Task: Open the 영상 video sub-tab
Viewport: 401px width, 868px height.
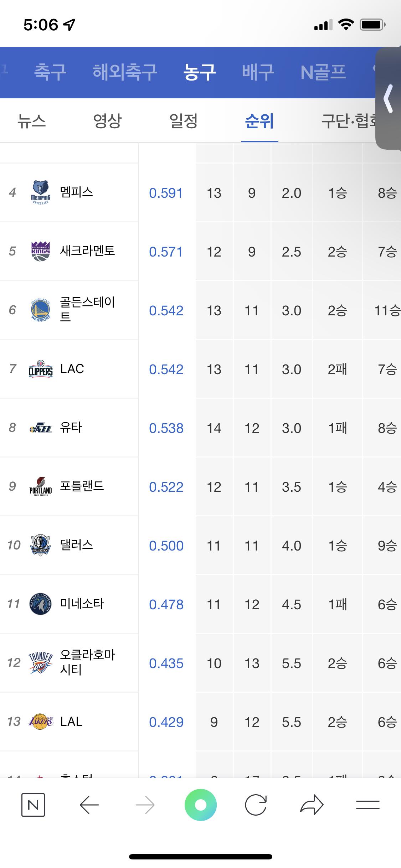Action: coord(107,121)
